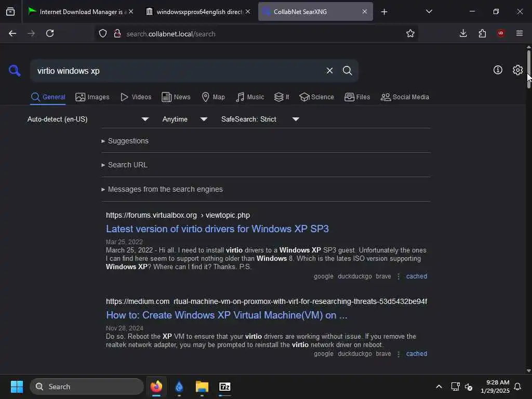Open the SafeSearch Strict dropdown
The width and height of the screenshot is (532, 399).
coord(260,119)
